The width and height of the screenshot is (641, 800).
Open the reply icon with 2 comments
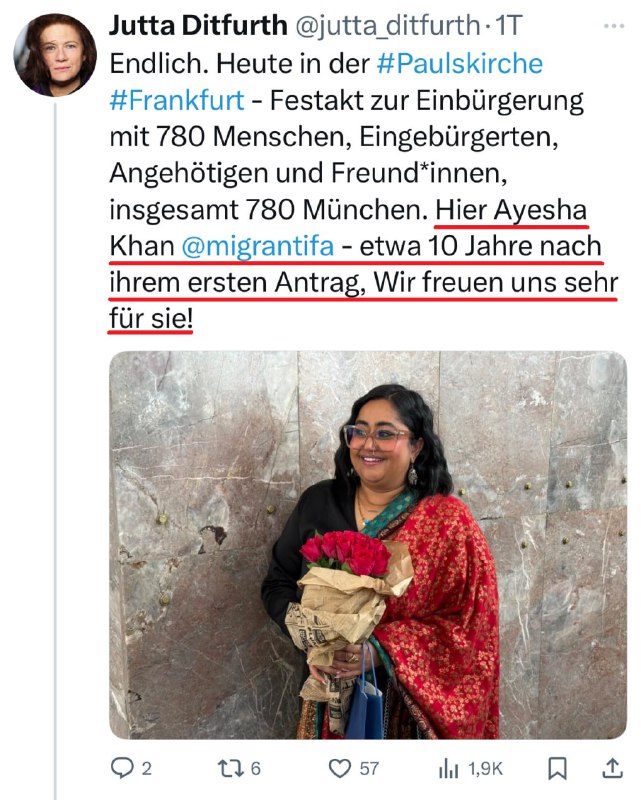tap(122, 767)
